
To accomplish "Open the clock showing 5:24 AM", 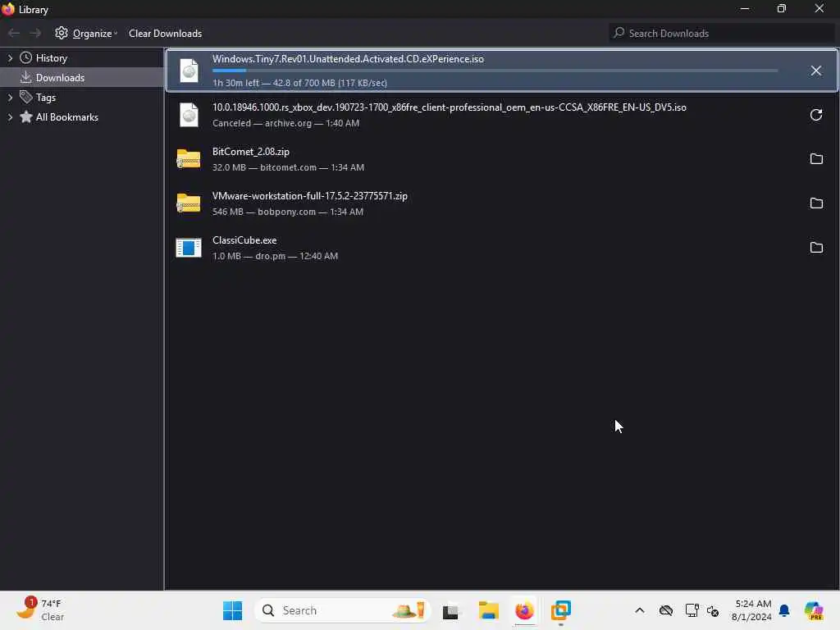I will pos(751,610).
